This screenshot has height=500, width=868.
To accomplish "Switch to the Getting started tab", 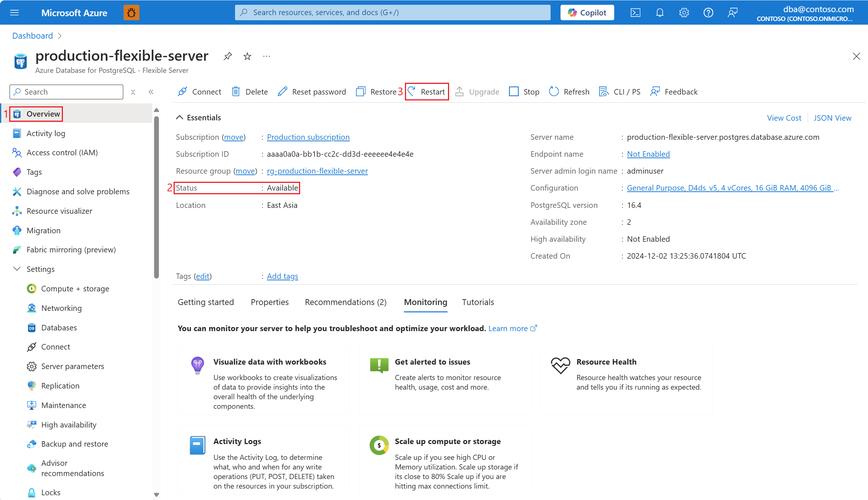I will 205,302.
